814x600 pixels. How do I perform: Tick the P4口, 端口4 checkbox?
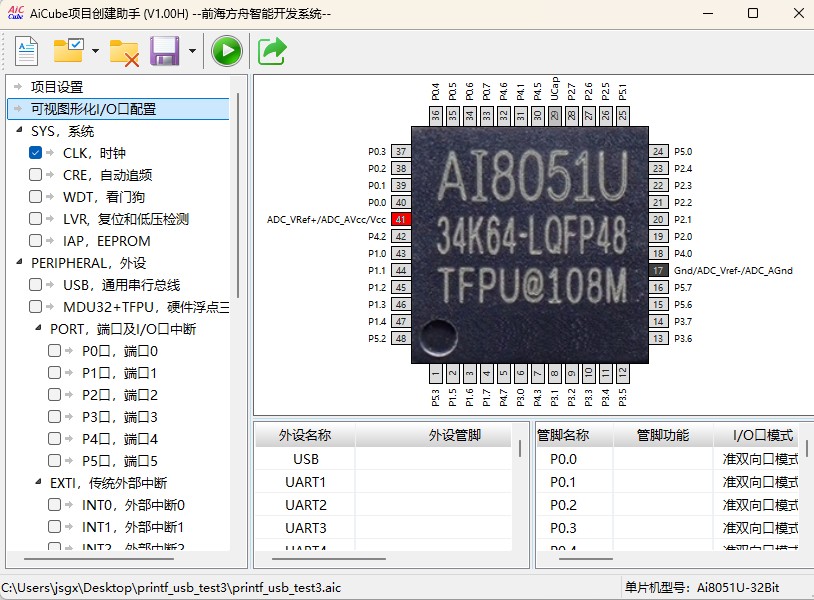(55, 439)
